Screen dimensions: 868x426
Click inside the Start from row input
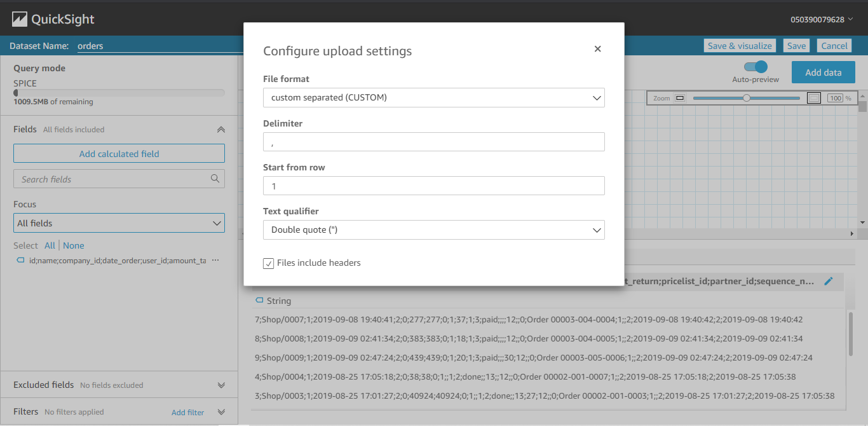[x=434, y=185]
